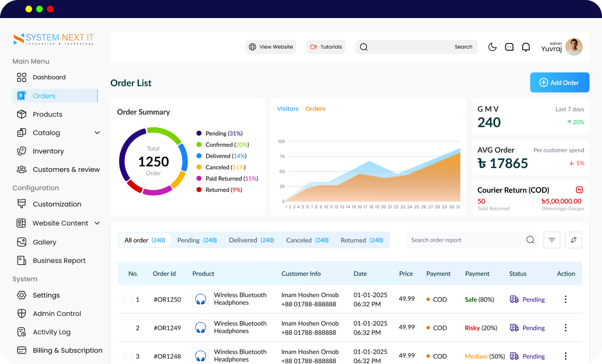
Task: Click the System Next IT logo
Action: (54, 39)
